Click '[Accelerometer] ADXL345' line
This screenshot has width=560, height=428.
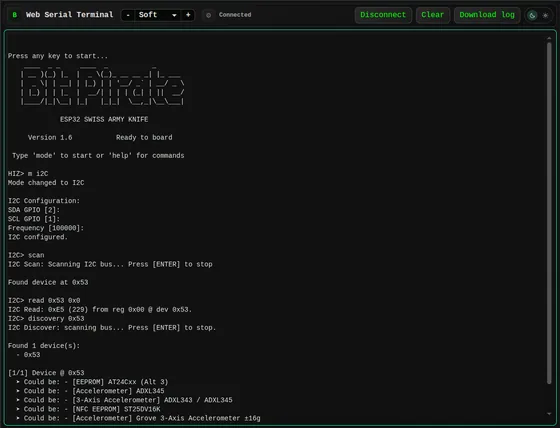click(x=90, y=391)
